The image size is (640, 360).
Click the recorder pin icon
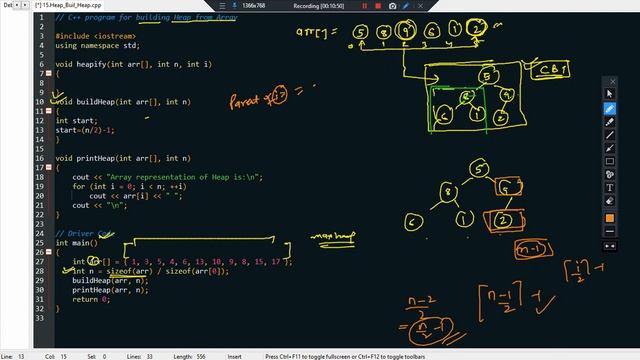pyautogui.click(x=235, y=5)
